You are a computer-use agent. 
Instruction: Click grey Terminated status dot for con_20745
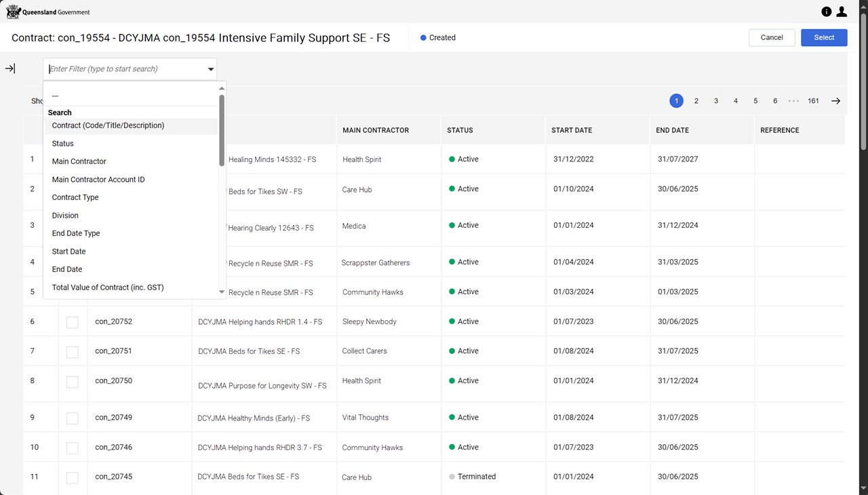click(452, 477)
